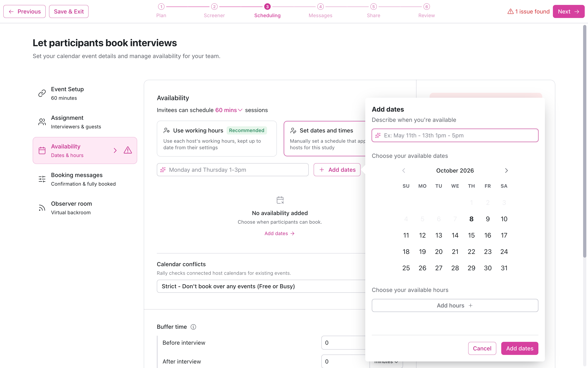This screenshot has height=368, width=588.
Task: Click the Ex: May 11th description input
Action: 455,135
